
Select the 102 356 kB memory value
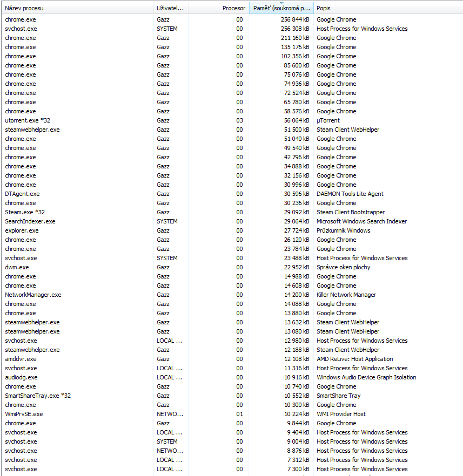(x=295, y=56)
